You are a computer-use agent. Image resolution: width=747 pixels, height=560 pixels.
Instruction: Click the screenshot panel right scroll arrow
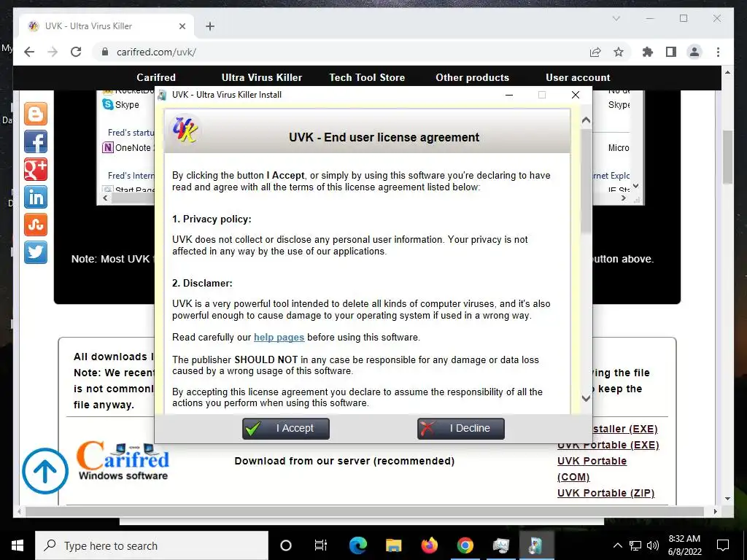[623, 198]
